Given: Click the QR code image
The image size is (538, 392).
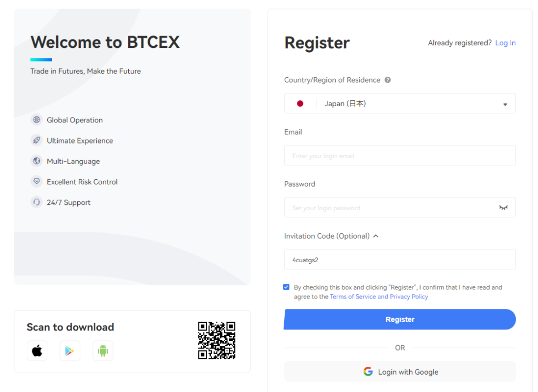Looking at the screenshot, I should coord(216,340).
